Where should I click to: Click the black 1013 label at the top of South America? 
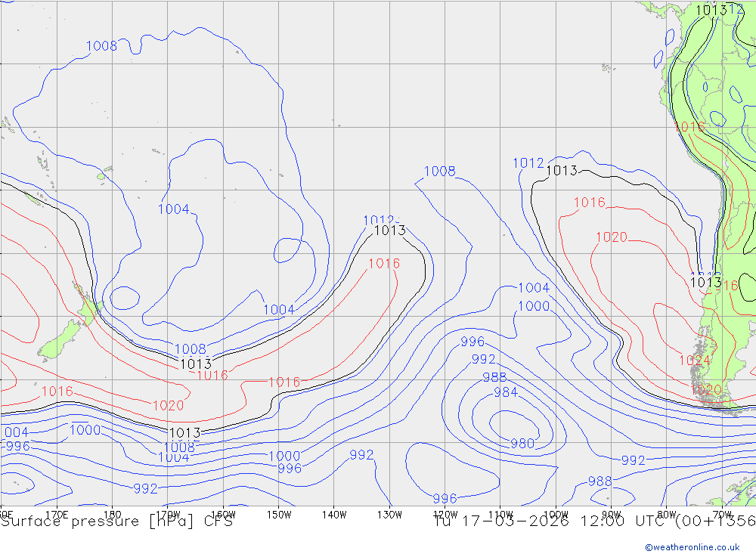[711, 10]
